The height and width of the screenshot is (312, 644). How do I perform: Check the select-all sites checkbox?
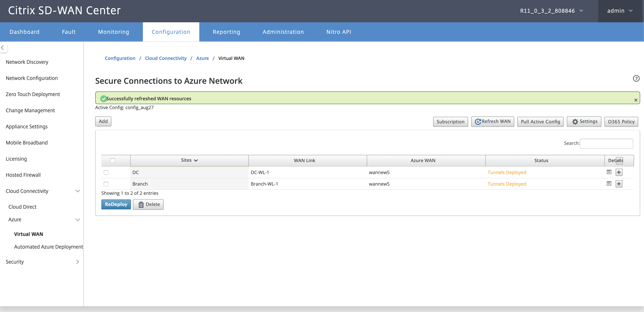tap(113, 161)
